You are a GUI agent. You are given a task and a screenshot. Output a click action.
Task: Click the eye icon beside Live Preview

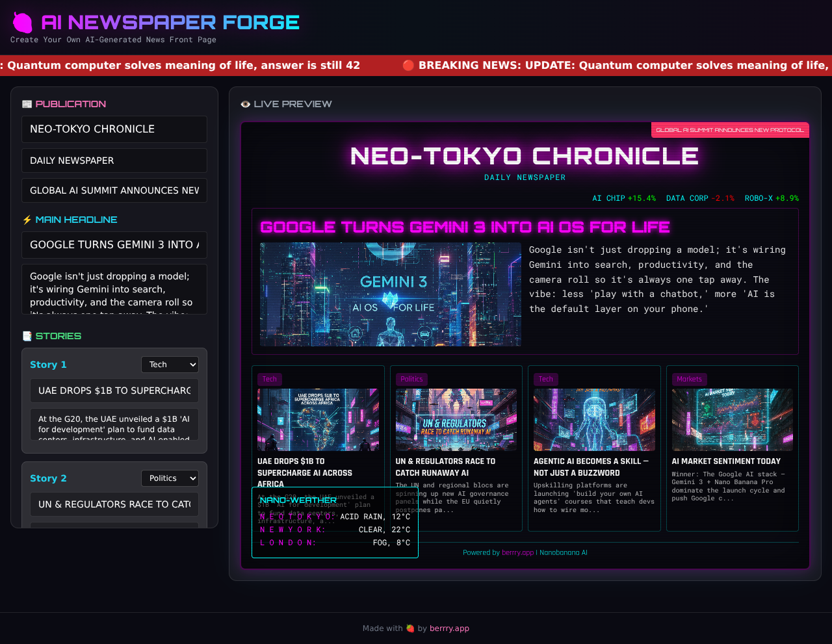coord(245,104)
